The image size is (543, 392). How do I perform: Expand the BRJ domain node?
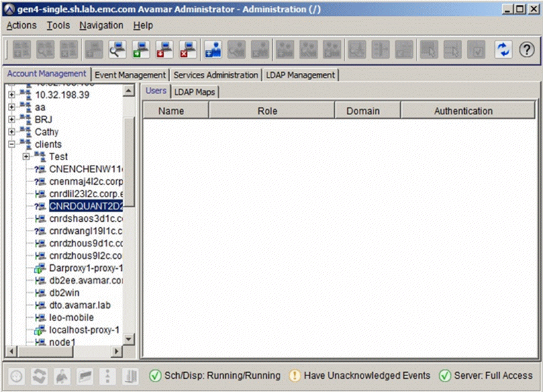tap(11, 119)
